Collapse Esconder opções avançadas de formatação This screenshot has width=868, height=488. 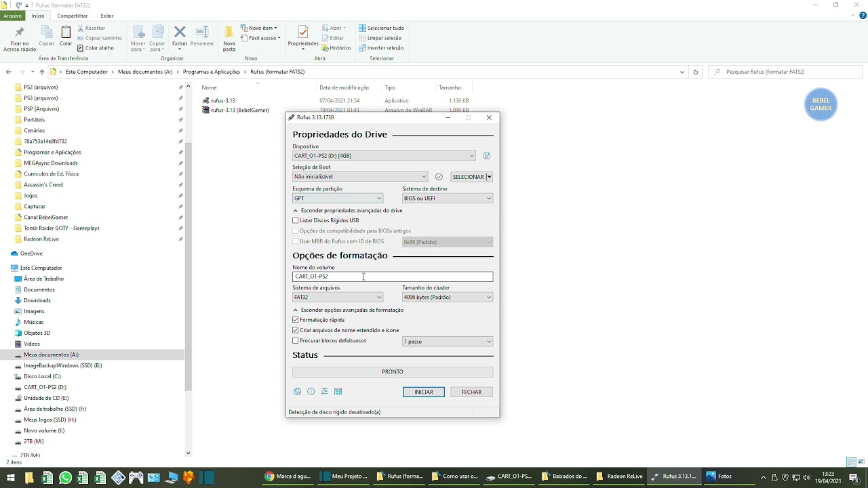point(348,310)
